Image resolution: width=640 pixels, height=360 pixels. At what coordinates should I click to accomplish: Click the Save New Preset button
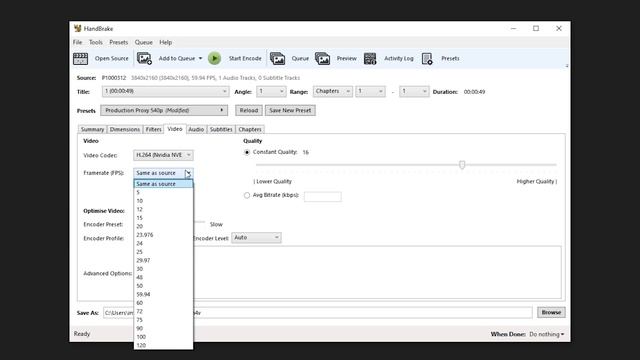290,110
